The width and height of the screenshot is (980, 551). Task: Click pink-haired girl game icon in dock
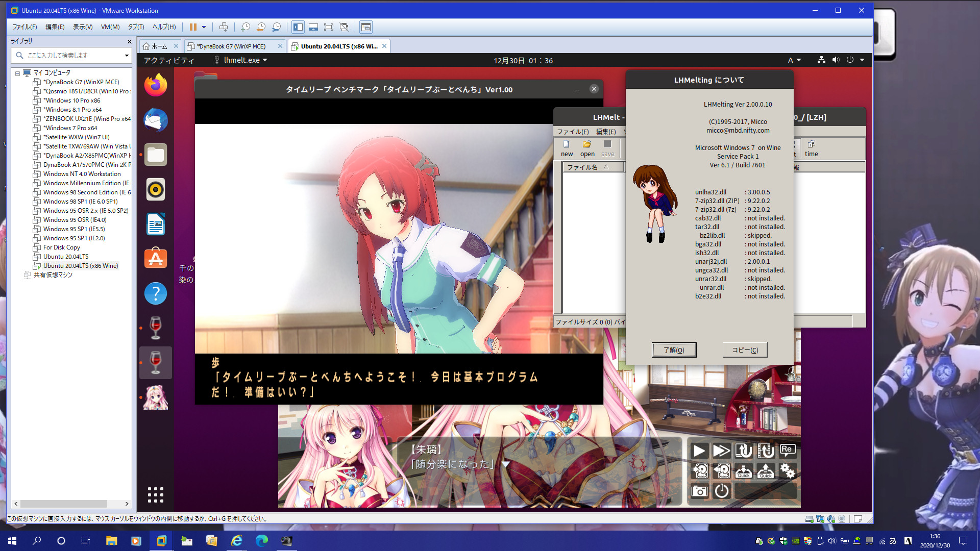156,397
